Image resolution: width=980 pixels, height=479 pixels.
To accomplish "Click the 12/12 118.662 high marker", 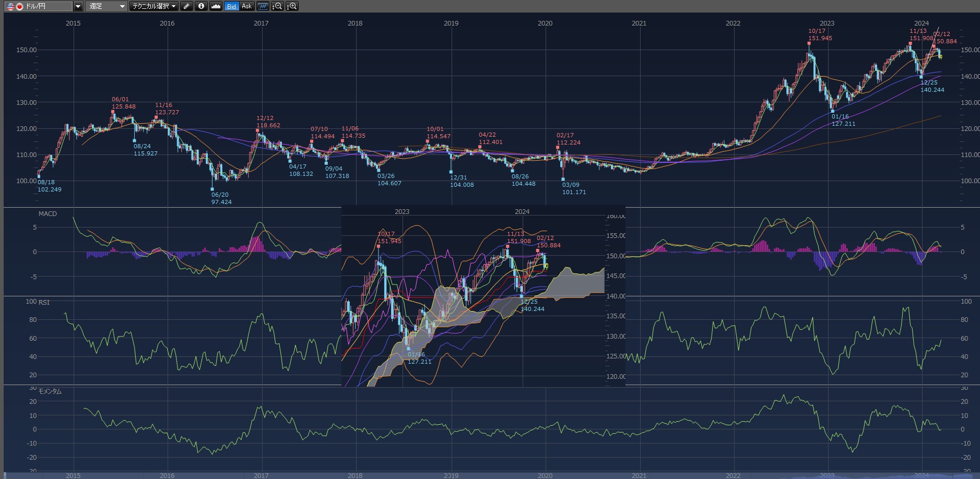I will point(257,130).
